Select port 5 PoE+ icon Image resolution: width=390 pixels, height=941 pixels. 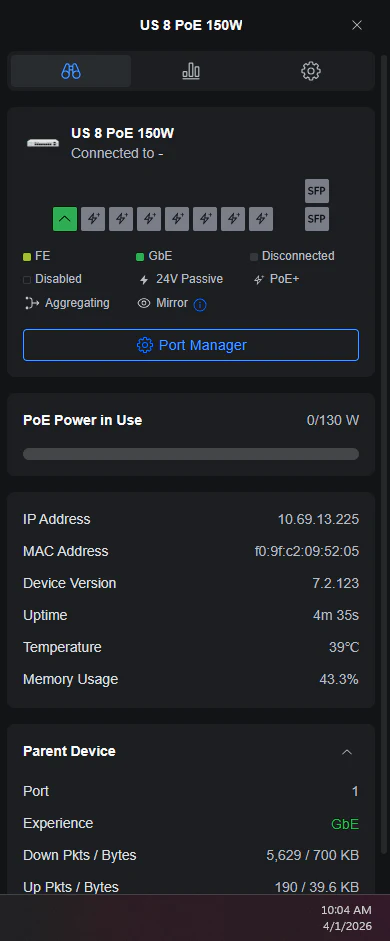coord(177,219)
